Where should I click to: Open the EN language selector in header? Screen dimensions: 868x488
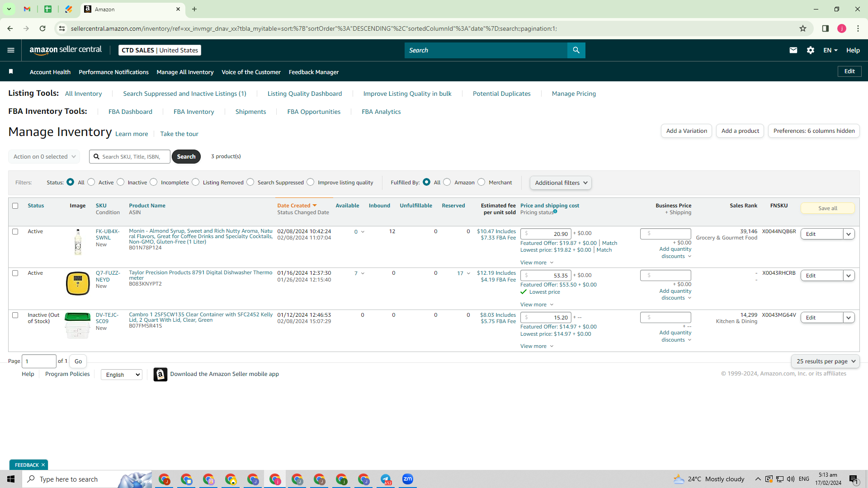click(830, 50)
